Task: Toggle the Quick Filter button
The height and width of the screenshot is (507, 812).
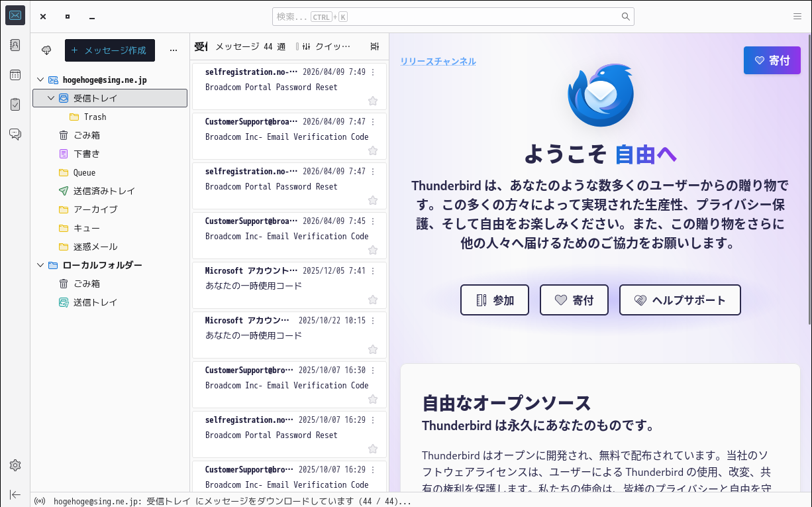Action: [325, 46]
